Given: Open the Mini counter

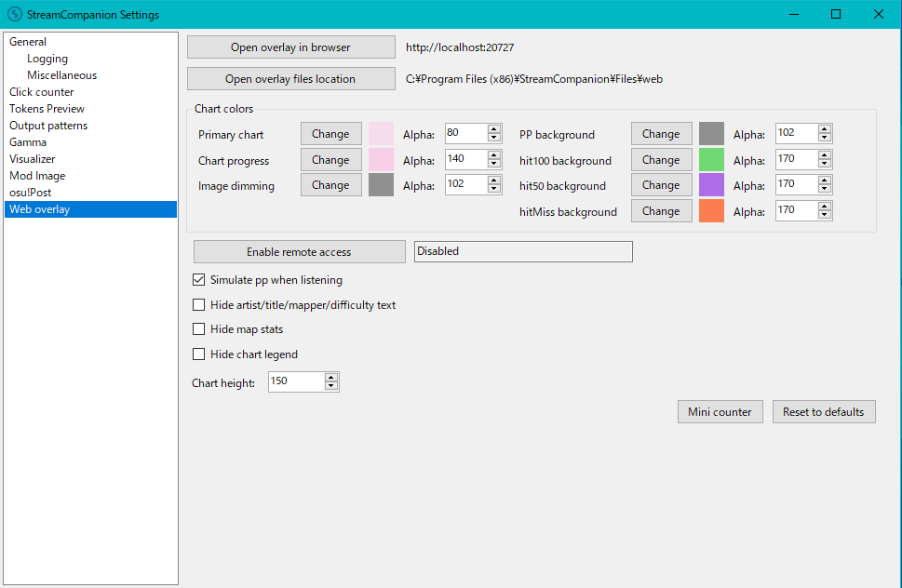Looking at the screenshot, I should [x=720, y=412].
